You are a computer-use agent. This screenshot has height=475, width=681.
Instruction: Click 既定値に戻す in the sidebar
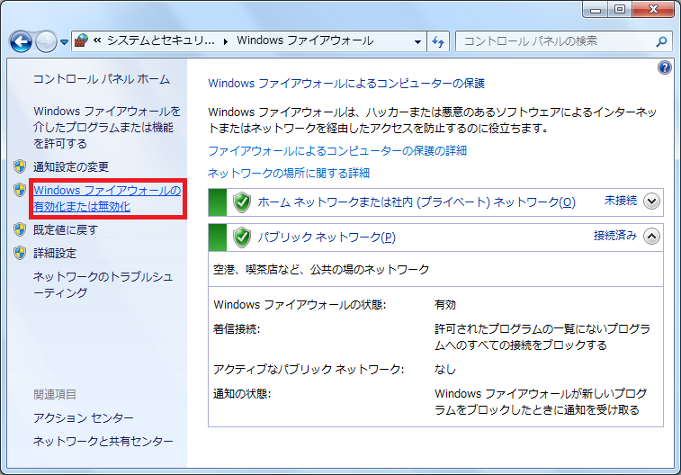(x=66, y=230)
